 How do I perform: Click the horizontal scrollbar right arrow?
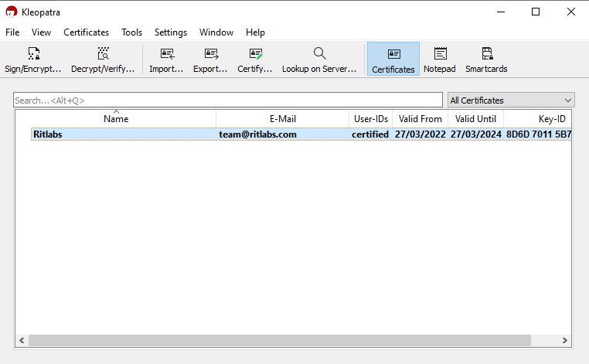tap(564, 340)
